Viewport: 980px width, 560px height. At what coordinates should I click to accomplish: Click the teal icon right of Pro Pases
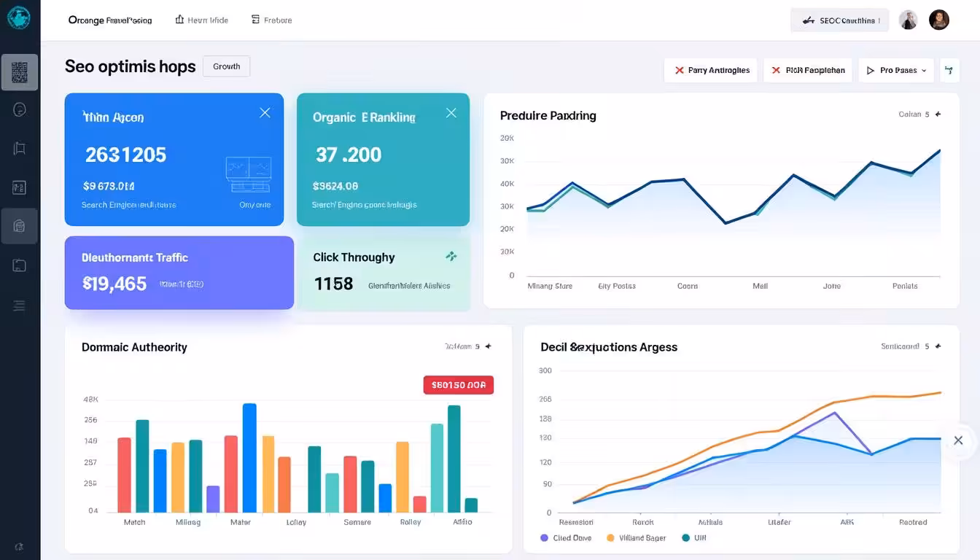coord(949,71)
